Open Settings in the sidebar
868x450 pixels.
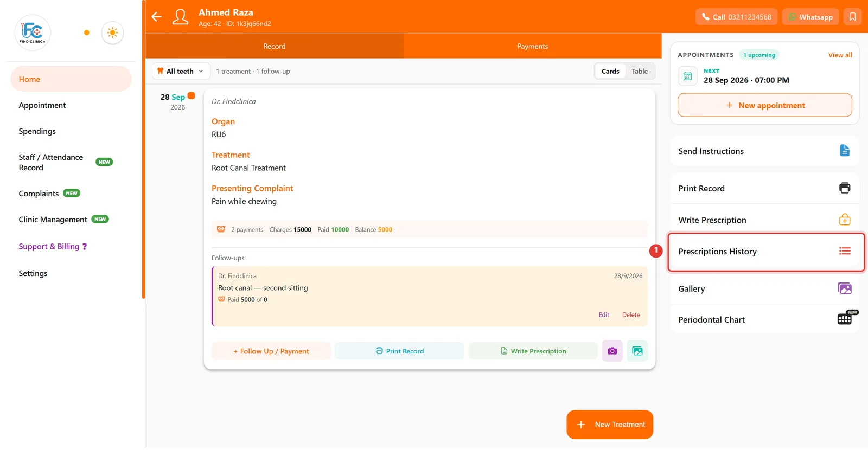[x=33, y=273]
